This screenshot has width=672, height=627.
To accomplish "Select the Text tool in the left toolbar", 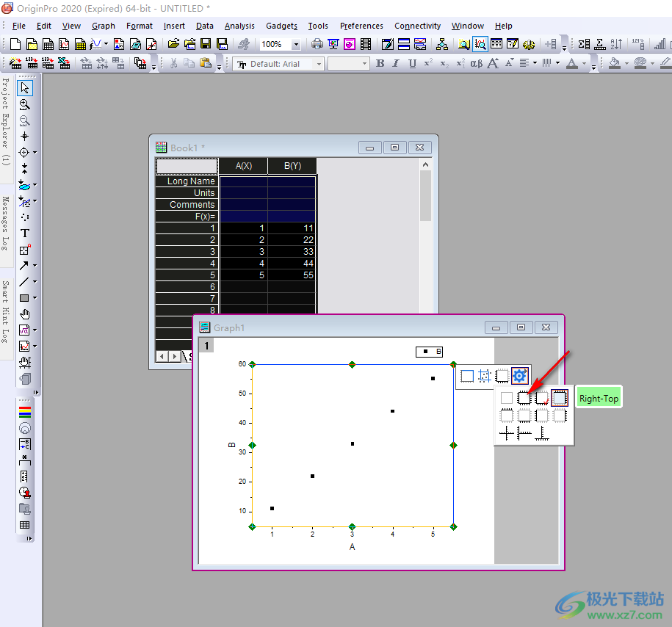I will (25, 233).
